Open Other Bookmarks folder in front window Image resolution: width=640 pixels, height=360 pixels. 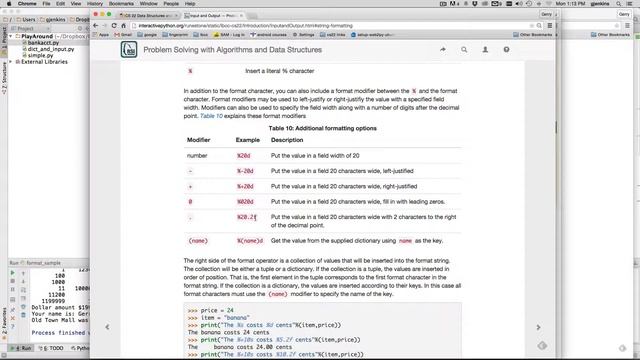(x=533, y=35)
